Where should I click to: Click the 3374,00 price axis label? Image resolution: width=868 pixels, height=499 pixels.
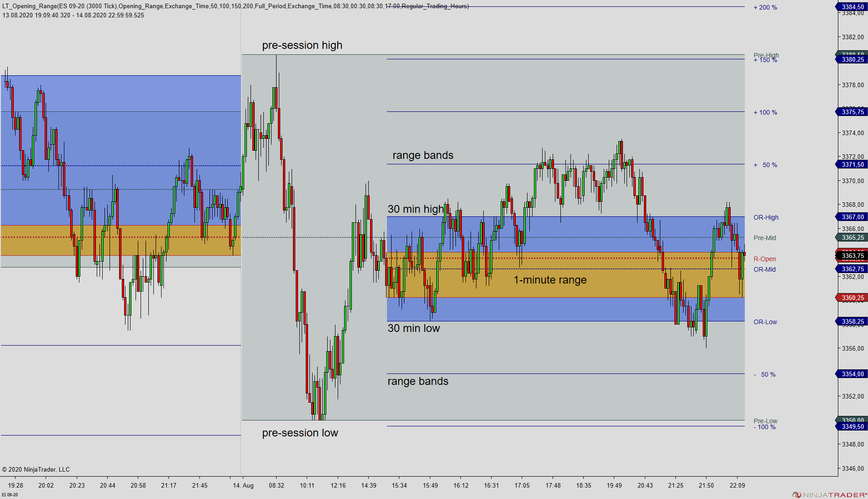pyautogui.click(x=852, y=133)
